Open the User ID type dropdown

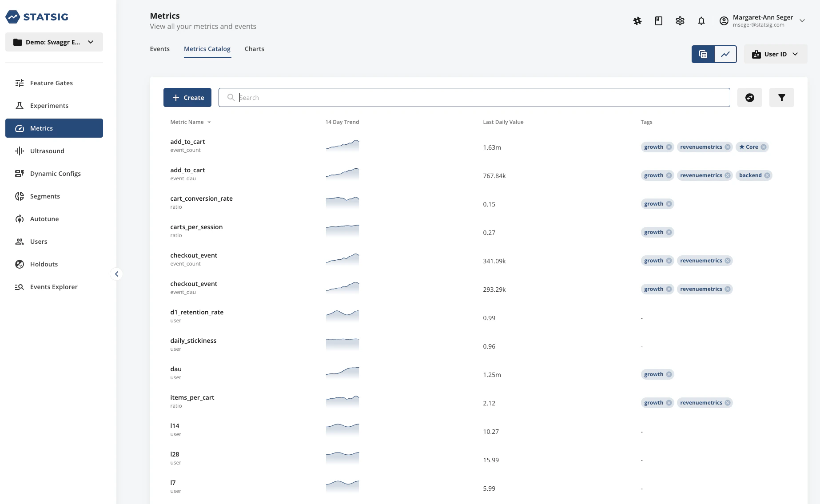[775, 54]
